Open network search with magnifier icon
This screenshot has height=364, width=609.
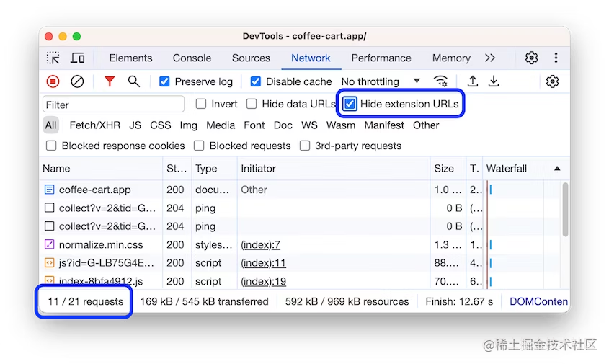click(x=133, y=81)
